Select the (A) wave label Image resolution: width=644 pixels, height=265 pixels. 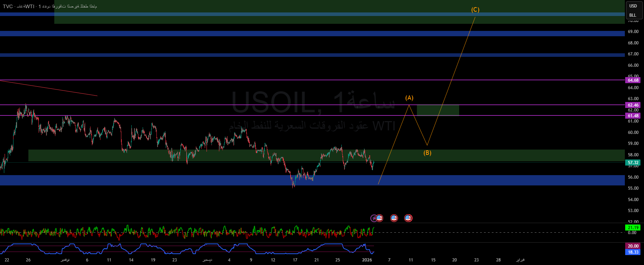409,98
